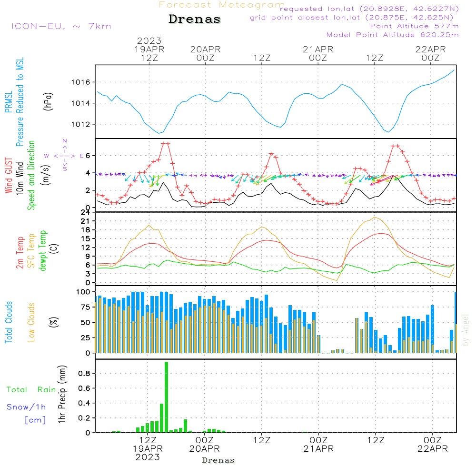Click the [cm] snow unit label
Image resolution: width=476 pixels, height=476 pixels.
pyautogui.click(x=35, y=420)
